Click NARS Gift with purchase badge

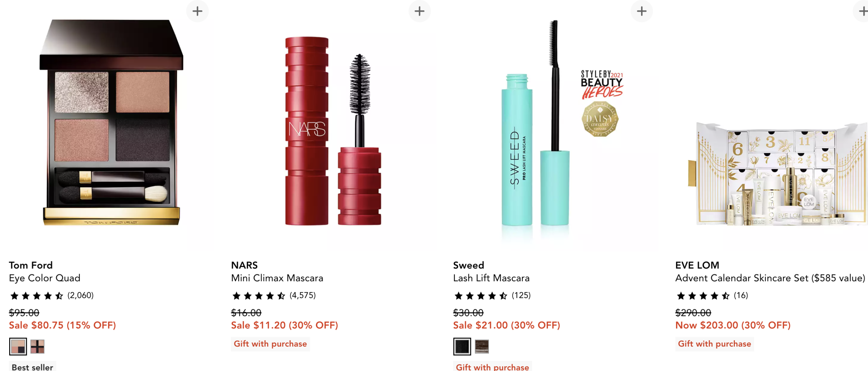point(270,344)
